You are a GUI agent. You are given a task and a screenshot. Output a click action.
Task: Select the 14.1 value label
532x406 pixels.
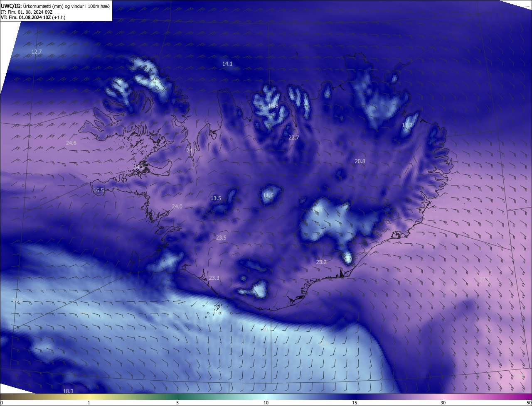pyautogui.click(x=227, y=64)
